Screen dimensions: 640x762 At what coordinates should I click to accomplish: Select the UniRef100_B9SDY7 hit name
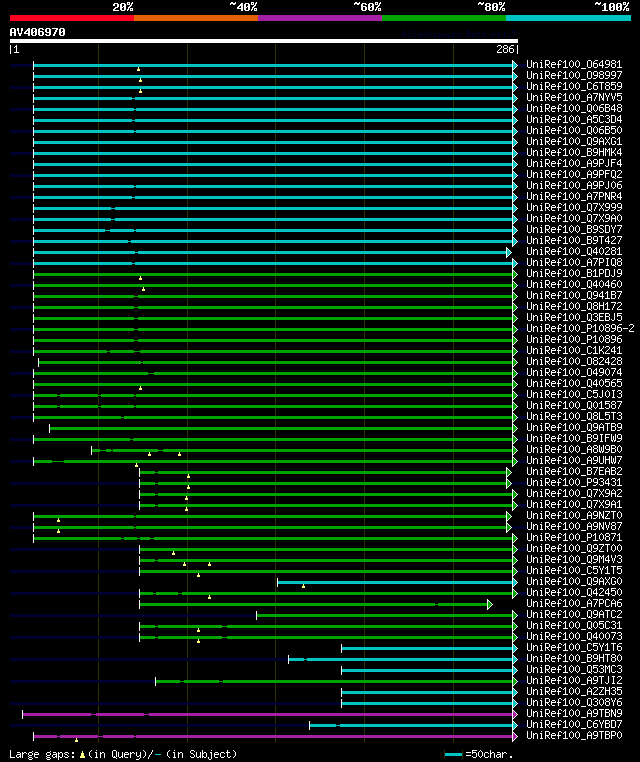pyautogui.click(x=574, y=229)
